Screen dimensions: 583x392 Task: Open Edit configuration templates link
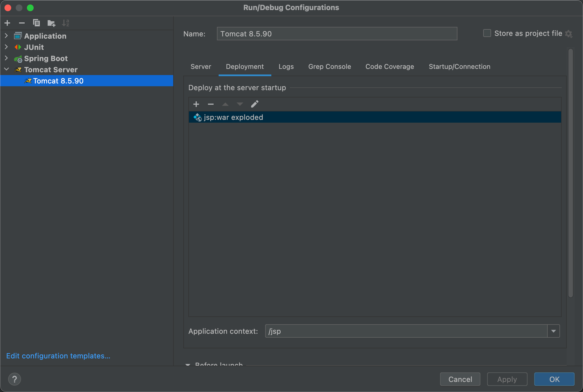(x=58, y=356)
